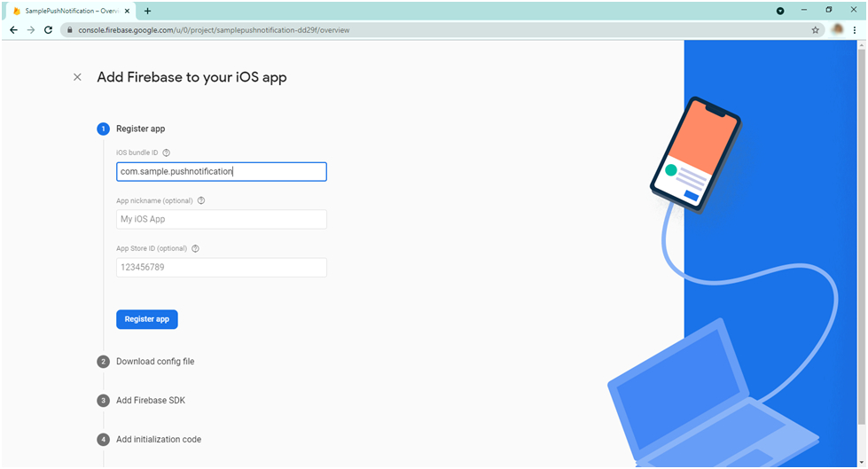The height and width of the screenshot is (469, 868).
Task: Restore down the Chrome window
Action: 829,10
